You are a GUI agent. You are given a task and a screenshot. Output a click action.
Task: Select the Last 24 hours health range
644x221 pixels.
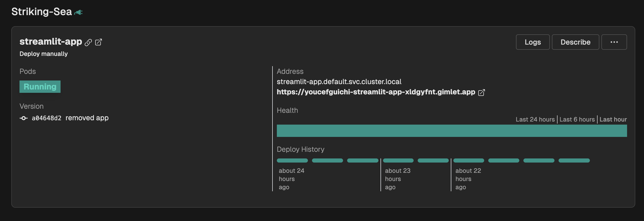535,119
